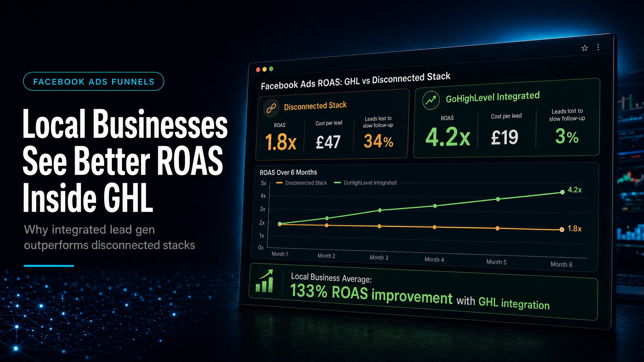The image size is (644, 362).
Task: Click the GoHighLevel Integrated card heading
Action: click(x=493, y=97)
